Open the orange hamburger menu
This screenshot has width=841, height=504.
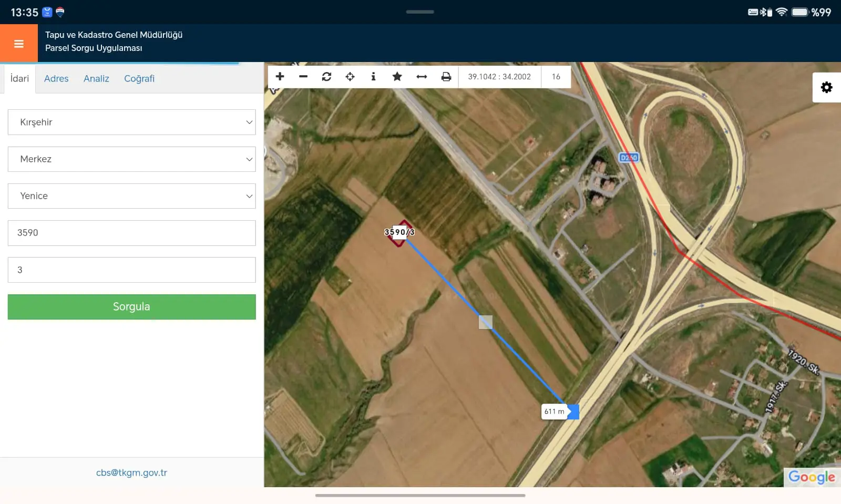19,44
